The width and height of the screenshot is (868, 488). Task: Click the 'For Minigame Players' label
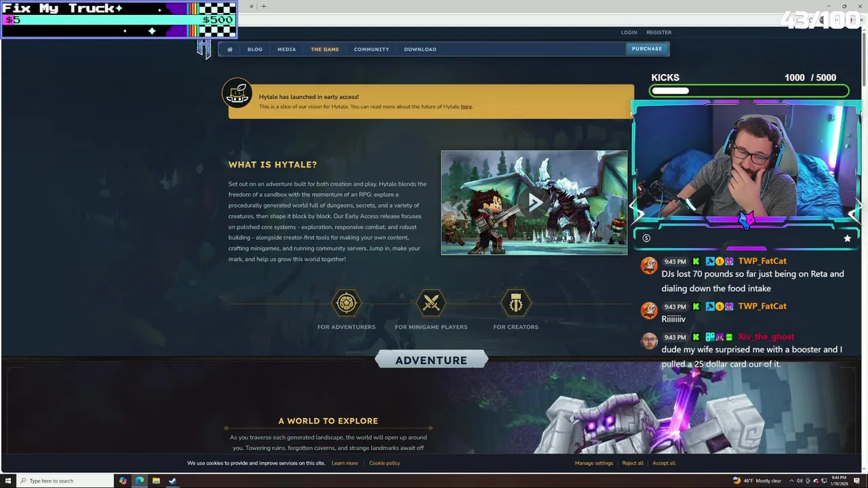(x=431, y=327)
